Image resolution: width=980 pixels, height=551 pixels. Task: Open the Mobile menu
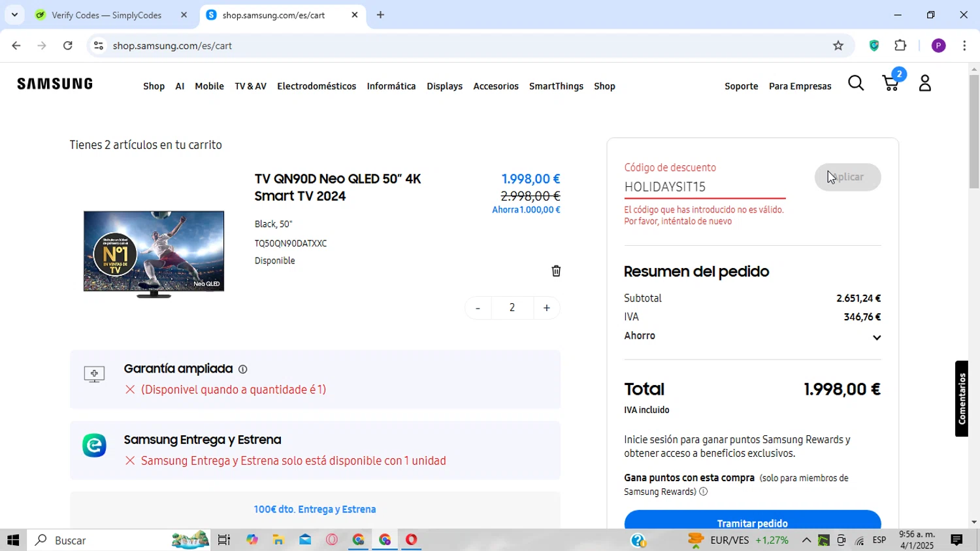tap(209, 86)
